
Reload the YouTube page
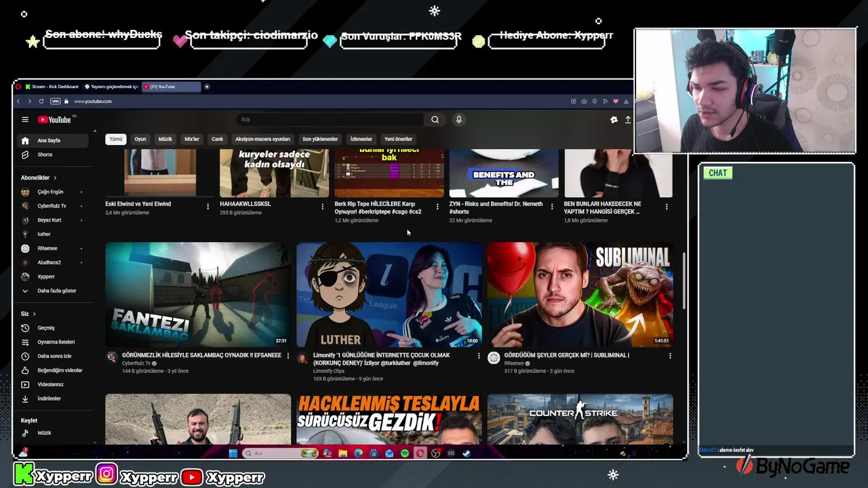[41, 101]
